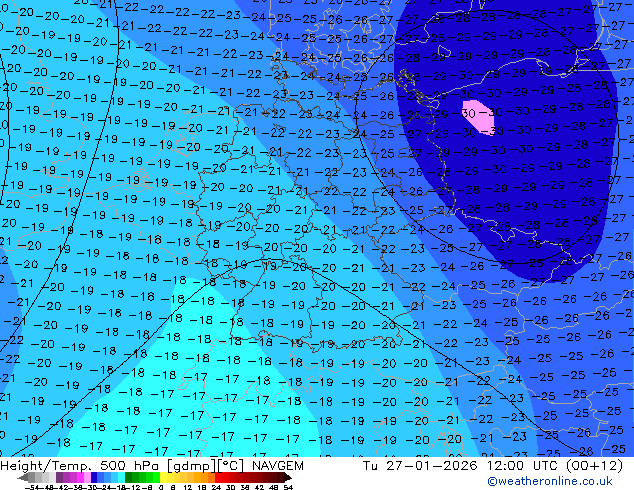Click the bright red swatch in the legend
The height and width of the screenshot is (490, 634).
218,477
